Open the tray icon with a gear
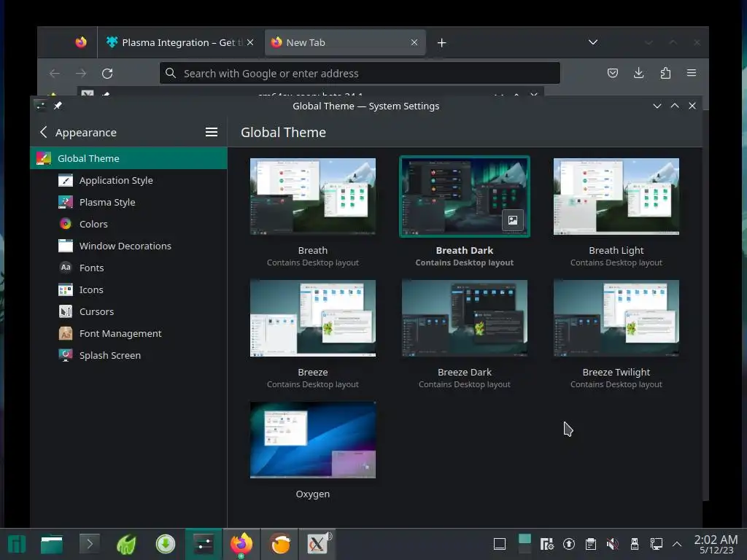 [x=546, y=544]
